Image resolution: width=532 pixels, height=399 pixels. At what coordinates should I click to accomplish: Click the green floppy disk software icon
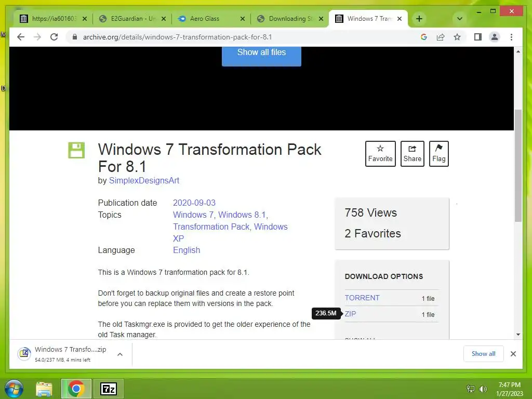coord(76,150)
